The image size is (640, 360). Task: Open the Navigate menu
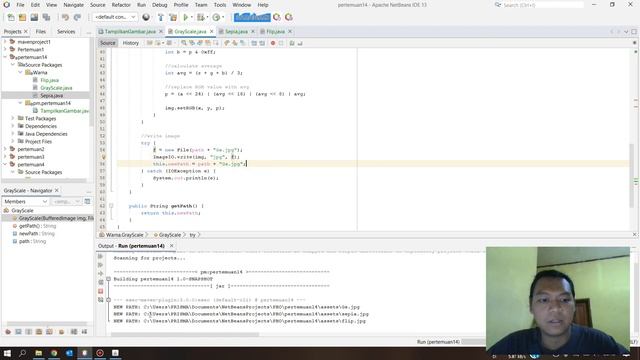73,5
